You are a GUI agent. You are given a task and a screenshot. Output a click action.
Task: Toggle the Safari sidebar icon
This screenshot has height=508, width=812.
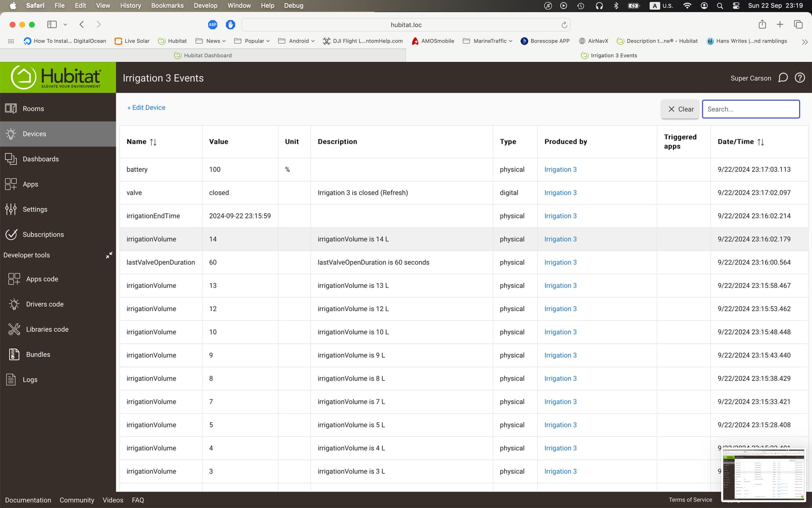click(x=52, y=25)
